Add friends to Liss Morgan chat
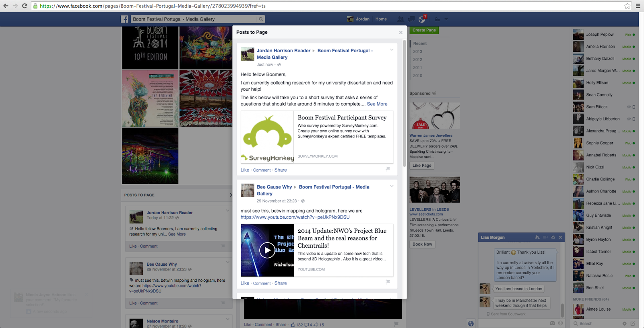 [537, 237]
